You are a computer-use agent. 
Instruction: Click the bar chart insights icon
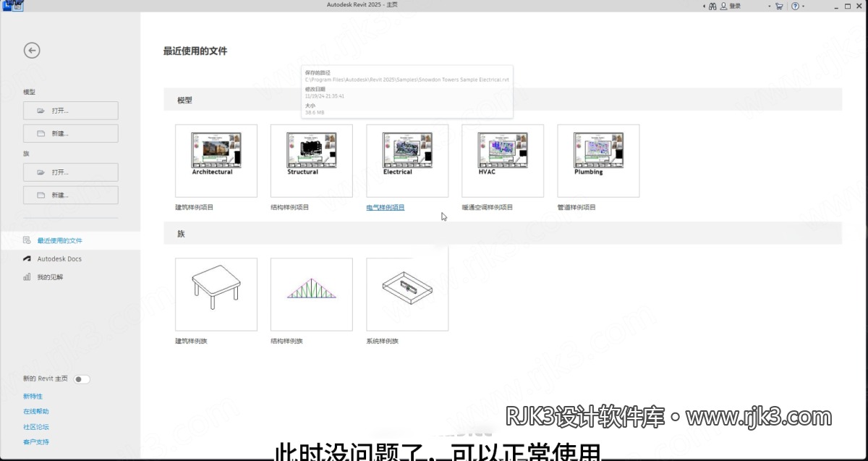[x=27, y=277]
